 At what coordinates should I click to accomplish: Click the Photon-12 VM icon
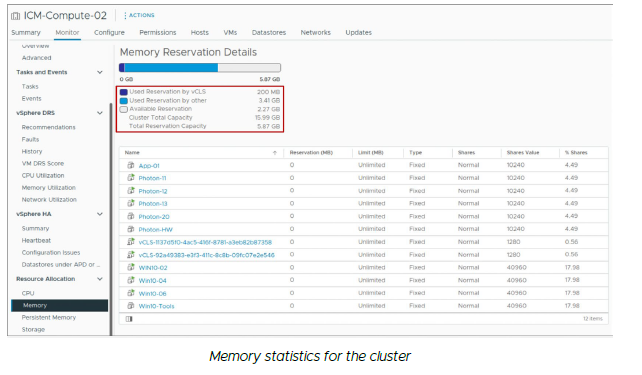tap(131, 191)
